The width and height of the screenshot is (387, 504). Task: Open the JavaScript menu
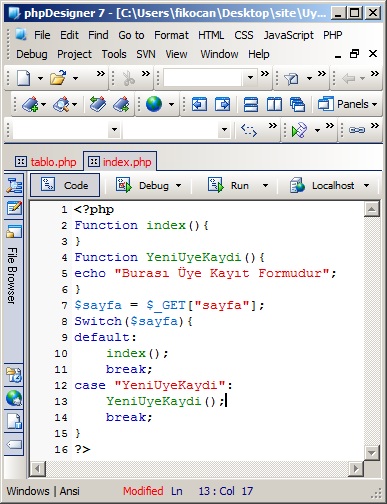click(x=289, y=35)
